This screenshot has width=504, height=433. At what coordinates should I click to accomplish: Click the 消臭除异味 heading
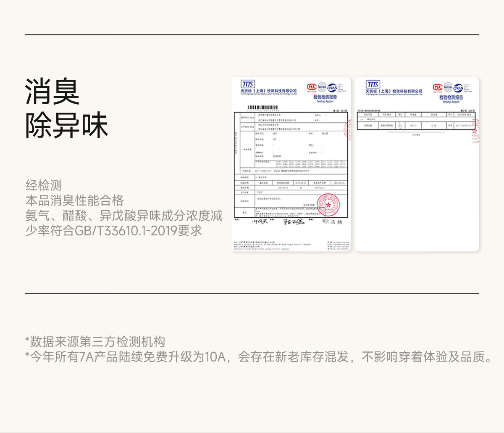[66, 108]
